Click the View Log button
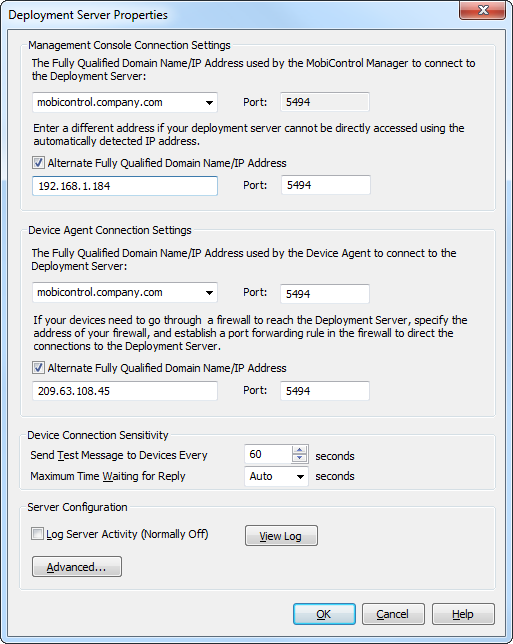This screenshot has width=513, height=644. (281, 536)
